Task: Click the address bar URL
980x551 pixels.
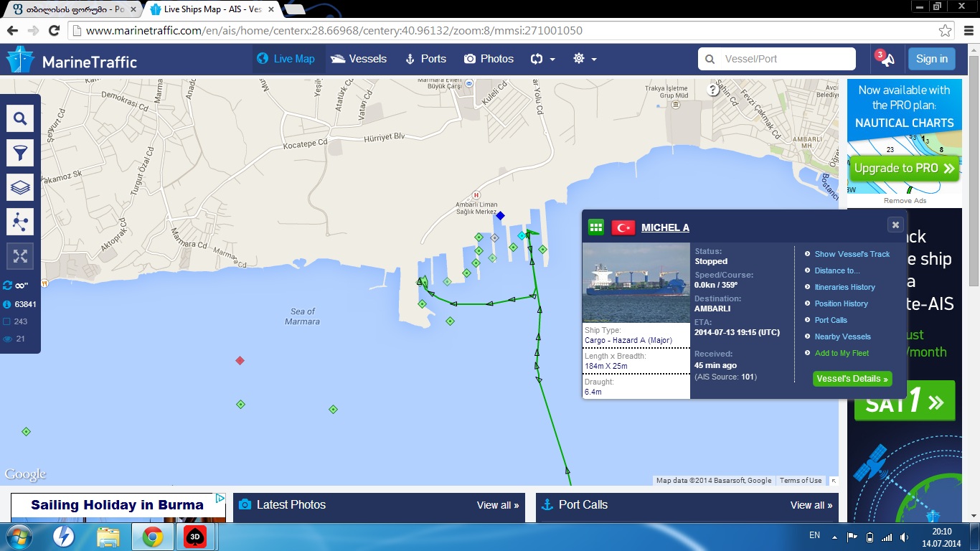Action: (334, 31)
